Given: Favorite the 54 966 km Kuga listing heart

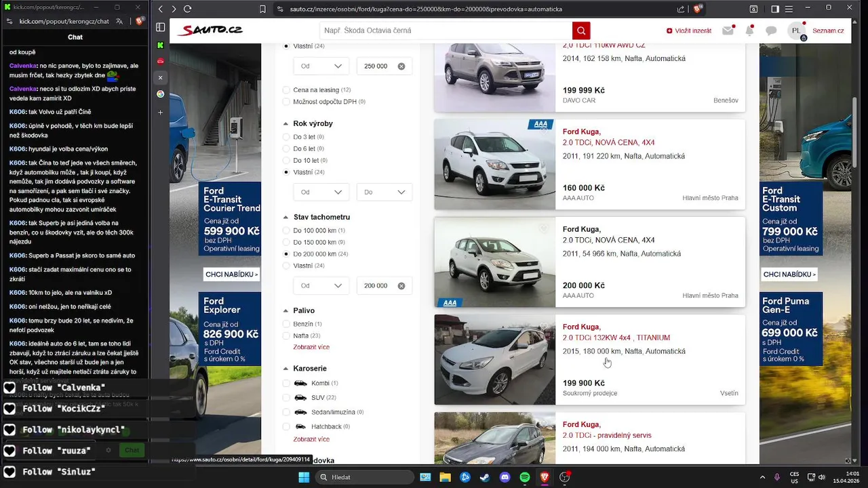Looking at the screenshot, I should [x=543, y=228].
